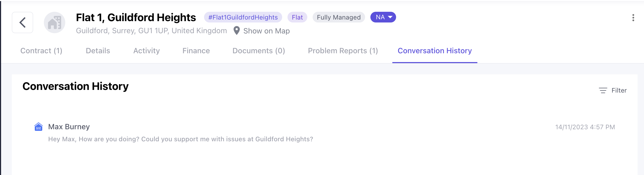Click the Fully Managed tag
The image size is (644, 175).
pyautogui.click(x=339, y=17)
